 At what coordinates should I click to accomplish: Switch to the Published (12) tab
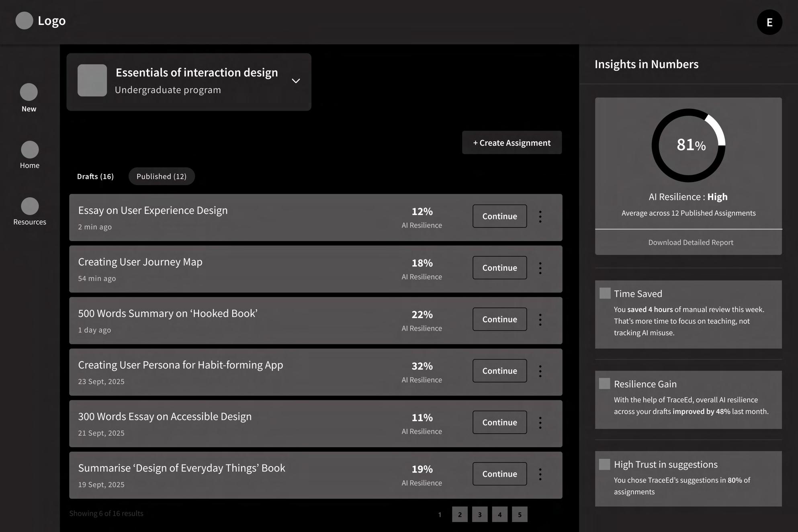point(162,176)
